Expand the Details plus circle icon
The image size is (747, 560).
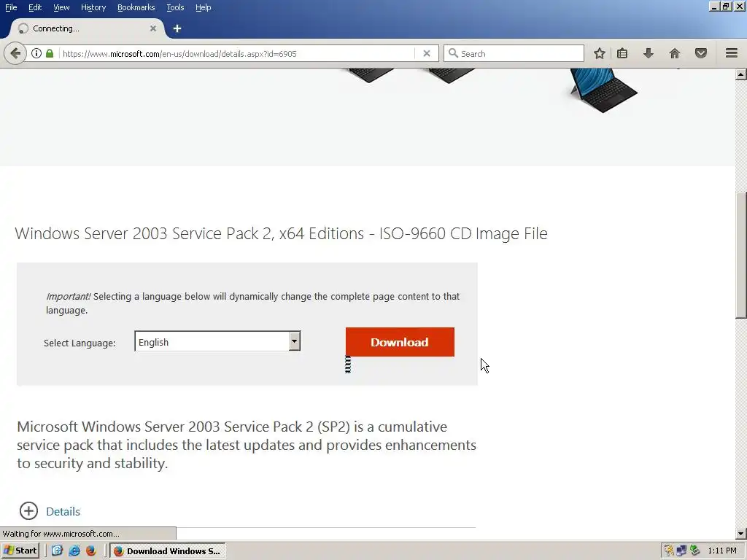coord(28,511)
